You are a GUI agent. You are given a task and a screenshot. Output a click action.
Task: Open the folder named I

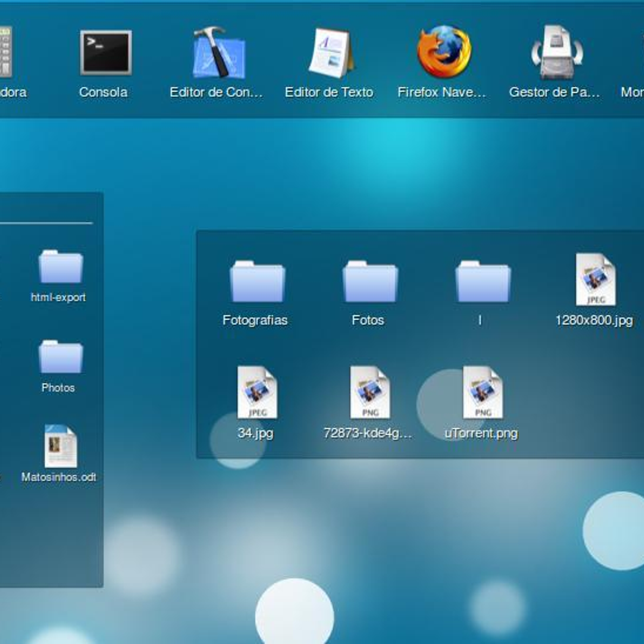pyautogui.click(x=483, y=281)
